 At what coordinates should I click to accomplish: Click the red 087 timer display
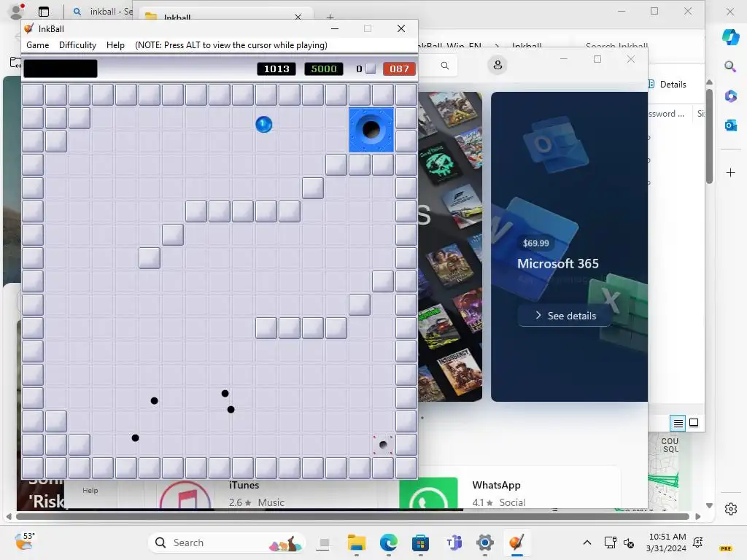[399, 69]
